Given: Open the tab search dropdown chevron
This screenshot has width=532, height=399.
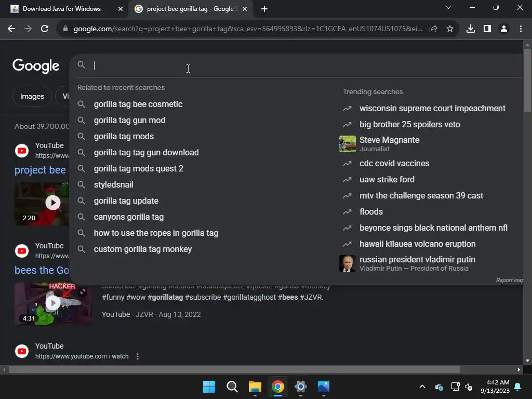Looking at the screenshot, I should pos(448,7).
